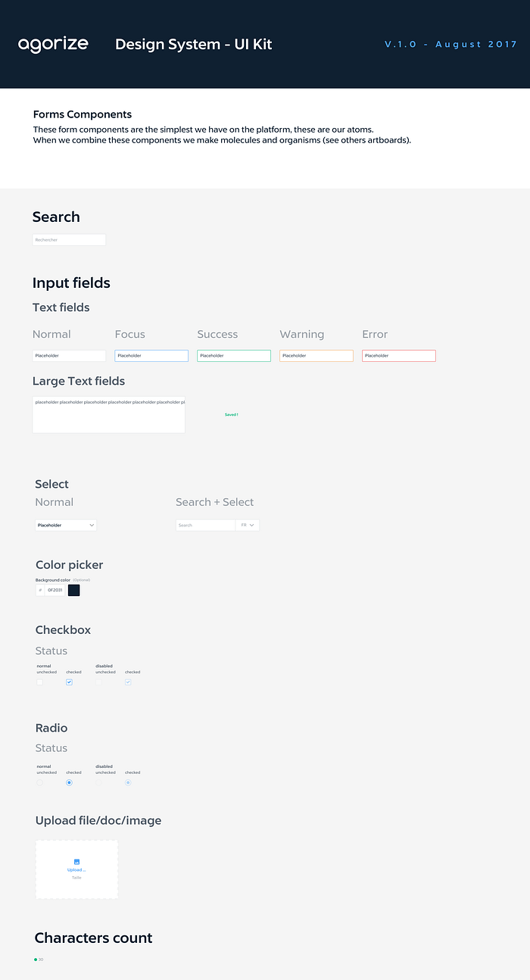This screenshot has width=530, height=980.
Task: Expand the FR language dropdown
Action: pyautogui.click(x=248, y=525)
